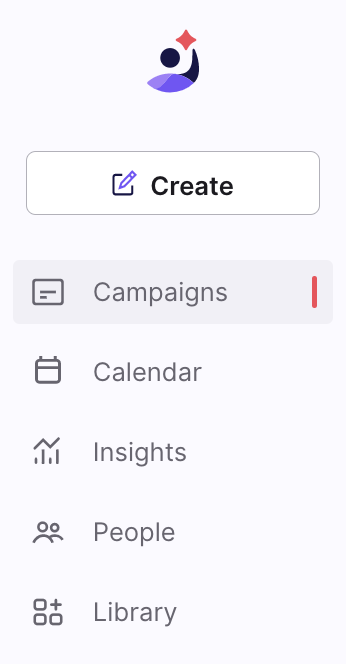Image resolution: width=364 pixels, height=664 pixels.
Task: Click the Insights text label
Action: coord(140,453)
